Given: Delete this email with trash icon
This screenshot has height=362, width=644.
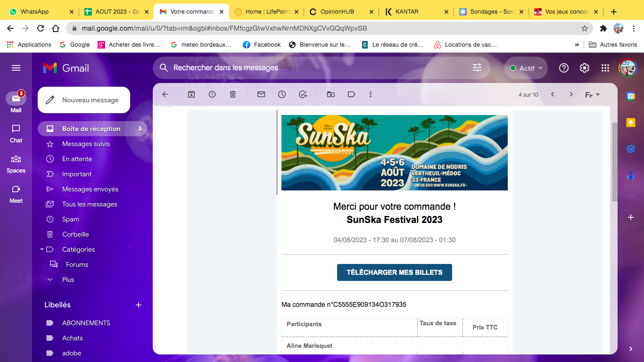Looking at the screenshot, I should 233,94.
